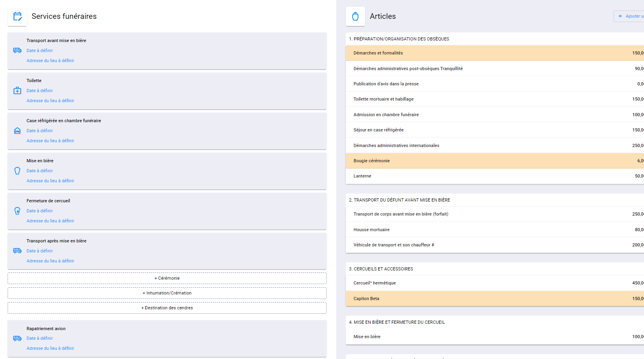Select Démarches administratives post-obsèques Tranquillité article
This screenshot has height=359, width=644.
pos(495,69)
